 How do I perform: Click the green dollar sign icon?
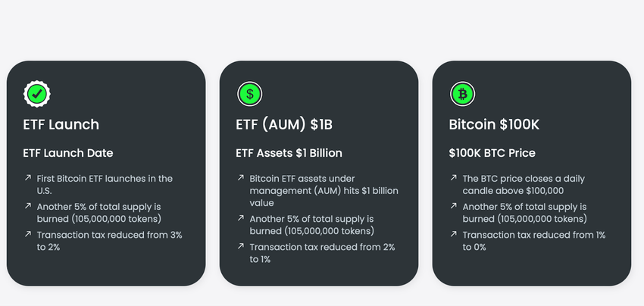coord(250,94)
